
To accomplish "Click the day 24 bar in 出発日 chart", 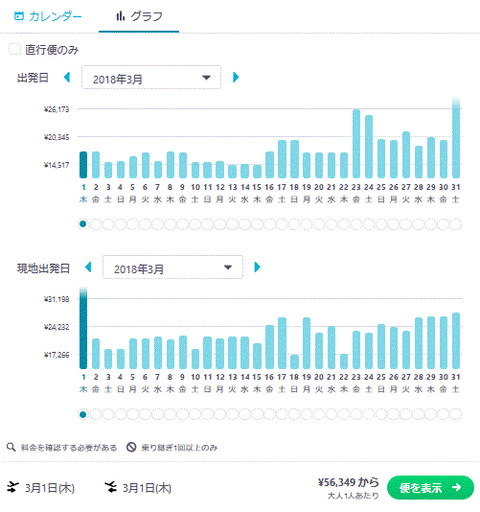I will [369, 146].
